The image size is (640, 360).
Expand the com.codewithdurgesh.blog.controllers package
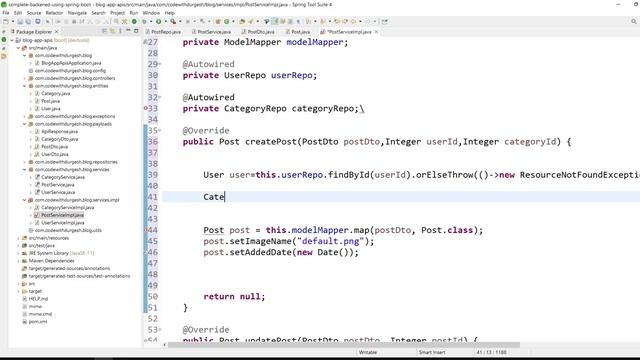click(24, 78)
